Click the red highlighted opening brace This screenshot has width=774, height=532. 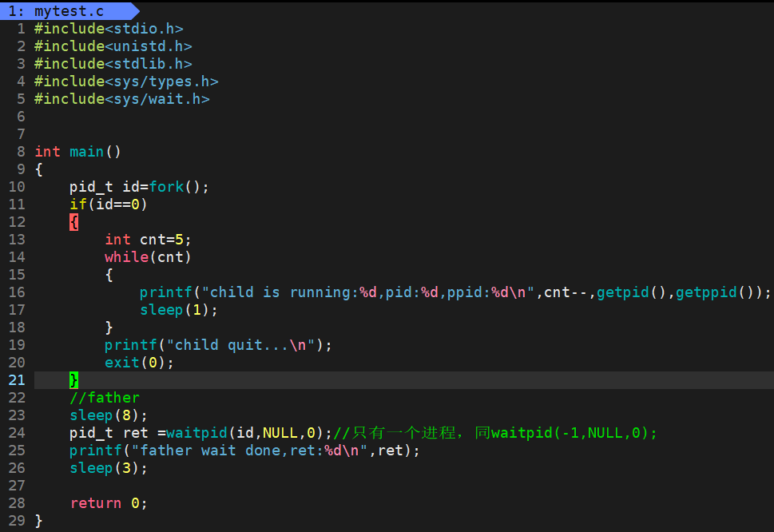tap(74, 222)
